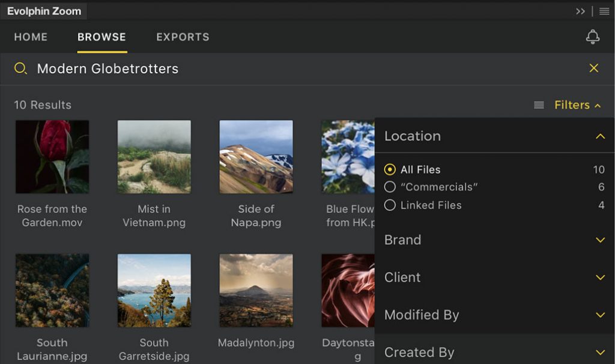Expand the panel with the double-arrow icon
Screen dimensions: 615x364
point(581,11)
